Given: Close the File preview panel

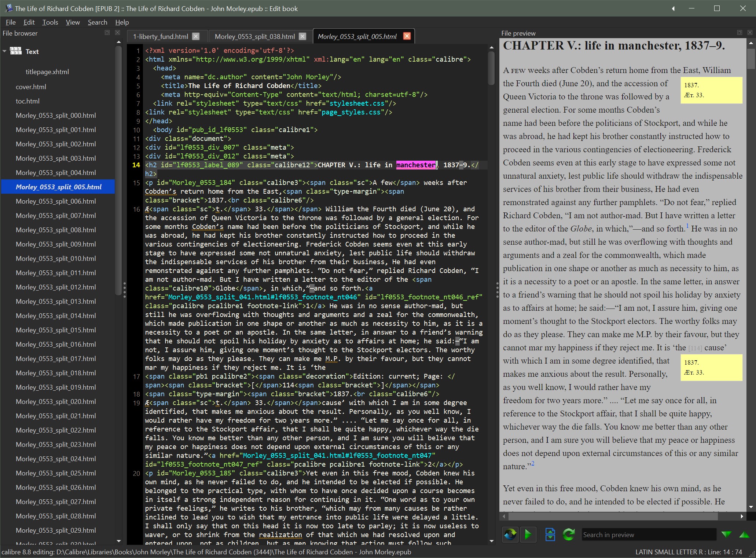Looking at the screenshot, I should [750, 33].
